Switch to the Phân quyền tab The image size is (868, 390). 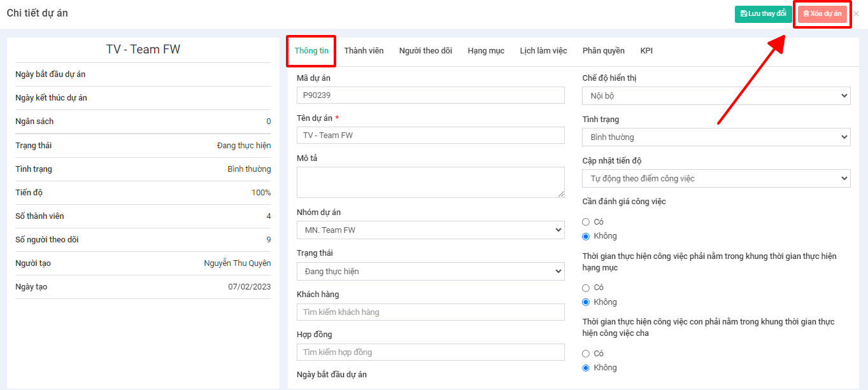point(603,51)
